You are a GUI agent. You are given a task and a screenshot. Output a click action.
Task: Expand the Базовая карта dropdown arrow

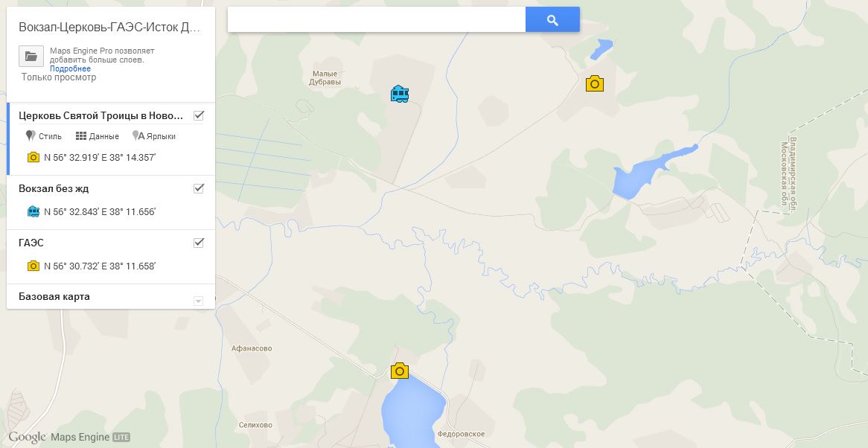pos(198,301)
